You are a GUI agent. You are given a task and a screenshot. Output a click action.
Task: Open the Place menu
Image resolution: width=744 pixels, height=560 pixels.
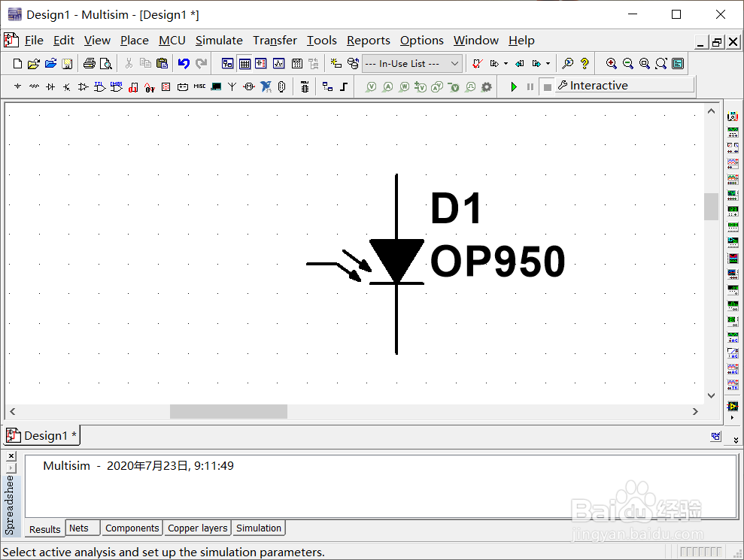pos(134,41)
